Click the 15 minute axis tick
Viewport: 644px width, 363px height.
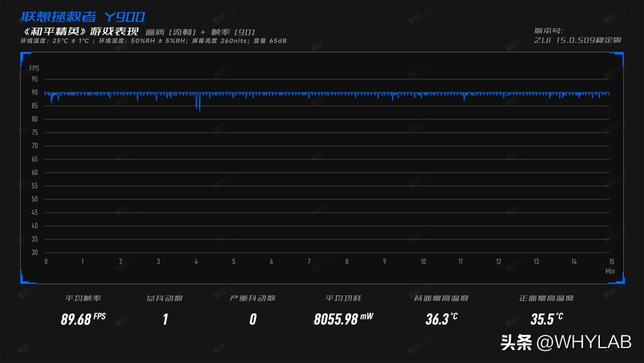[x=612, y=262]
